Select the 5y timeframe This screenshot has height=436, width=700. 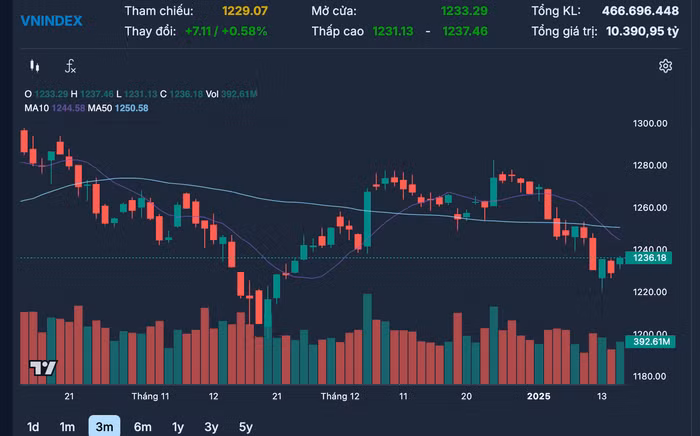(x=246, y=428)
